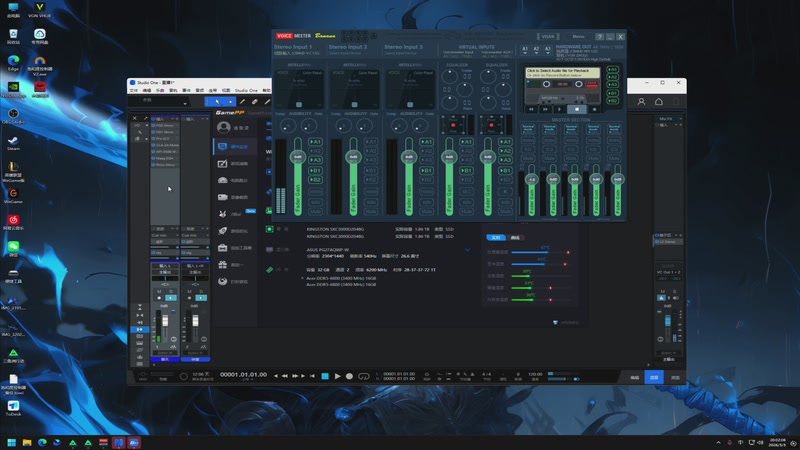This screenshot has height=450, width=800.
Task: Toggle A1 routing on Stereo Input 2
Action: coord(371,142)
